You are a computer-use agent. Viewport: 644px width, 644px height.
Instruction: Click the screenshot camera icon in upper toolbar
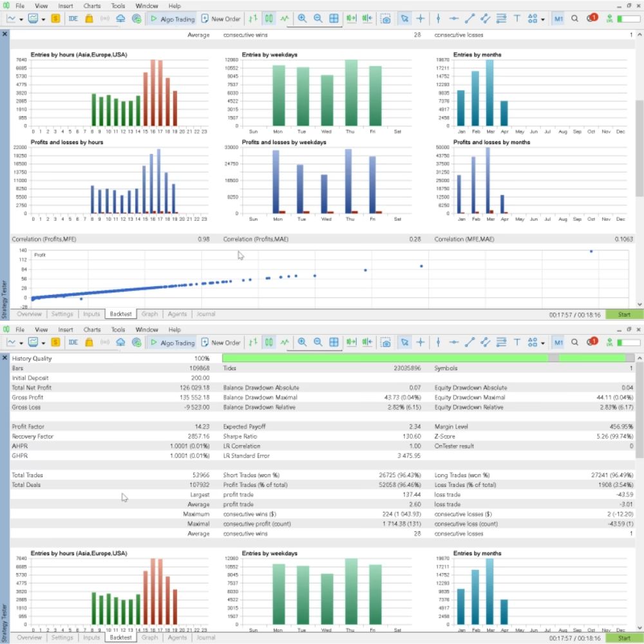click(385, 19)
